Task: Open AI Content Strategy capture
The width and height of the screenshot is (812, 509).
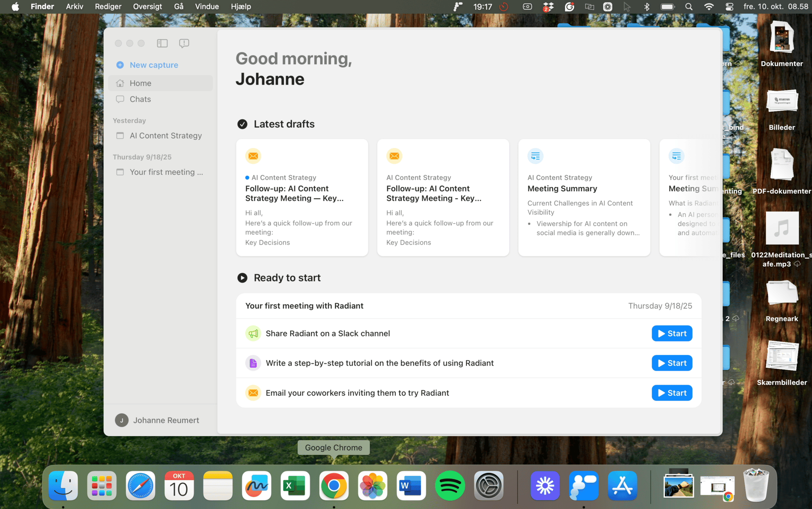Action: tap(165, 136)
